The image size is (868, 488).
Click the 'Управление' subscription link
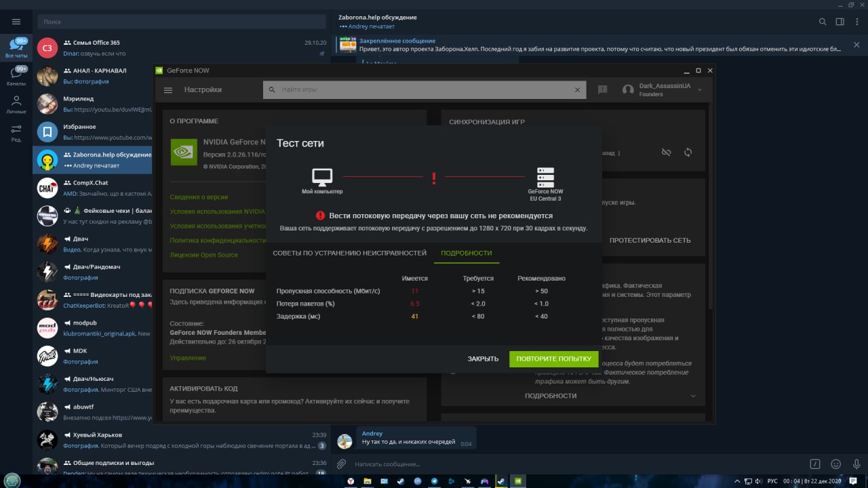(x=188, y=357)
